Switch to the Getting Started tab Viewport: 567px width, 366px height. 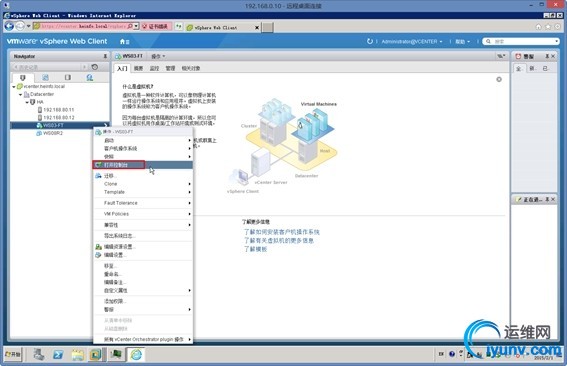click(122, 68)
